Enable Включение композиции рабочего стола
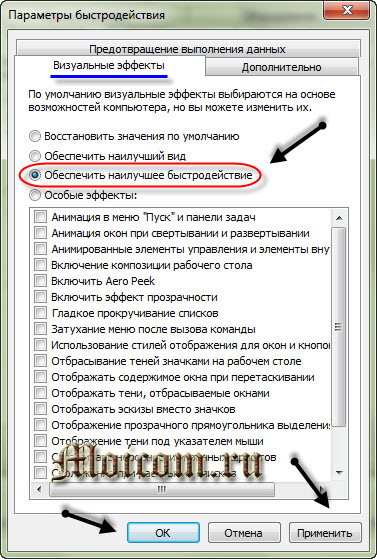Screen dimensions: 377x559 (40, 265)
